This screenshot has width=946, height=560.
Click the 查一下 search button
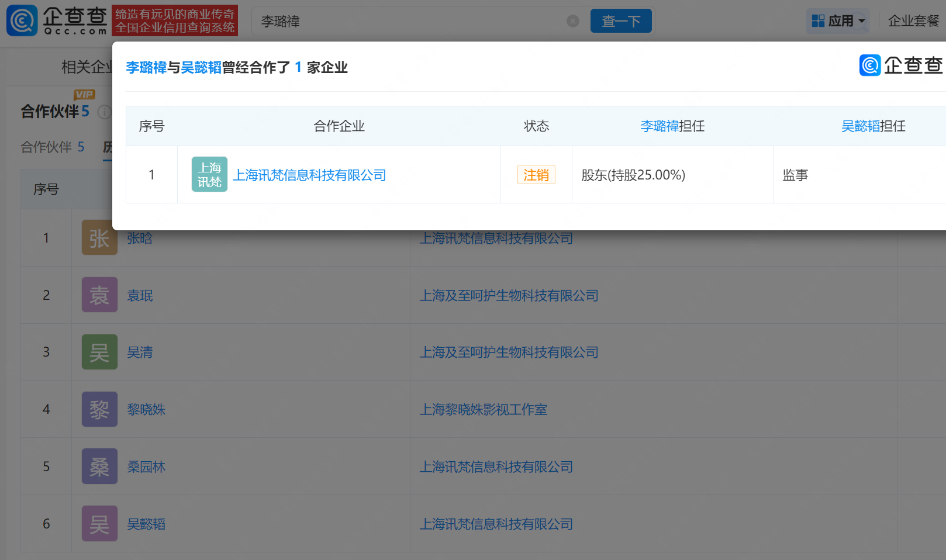tap(621, 21)
